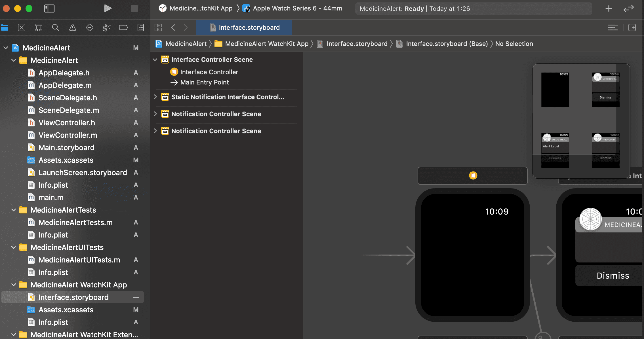This screenshot has height=339, width=644.
Task: Open the Breakpoint navigator icon
Action: pyautogui.click(x=123, y=27)
